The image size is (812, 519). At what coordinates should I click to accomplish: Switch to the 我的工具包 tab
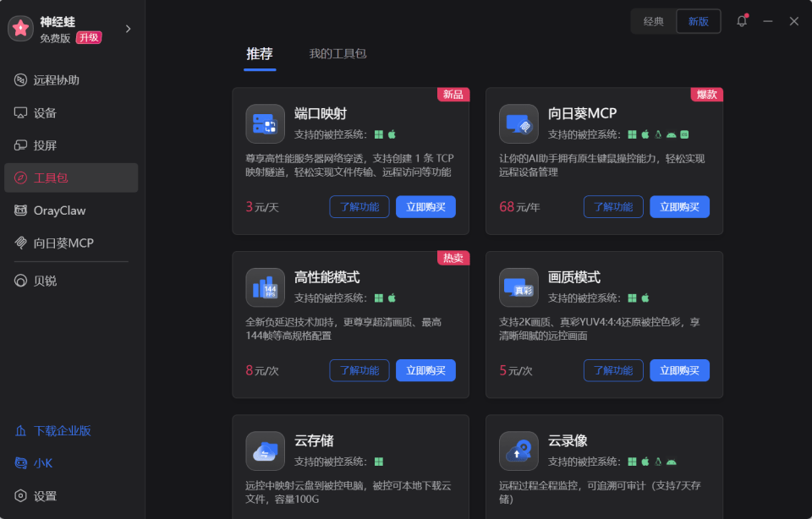point(337,54)
